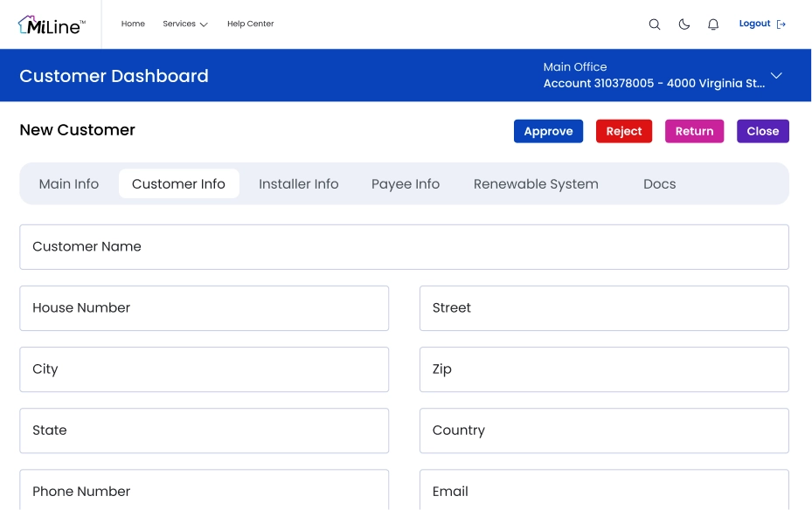Expand the Main Office account dropdown chevron
The height and width of the screenshot is (510, 812).
tap(776, 75)
